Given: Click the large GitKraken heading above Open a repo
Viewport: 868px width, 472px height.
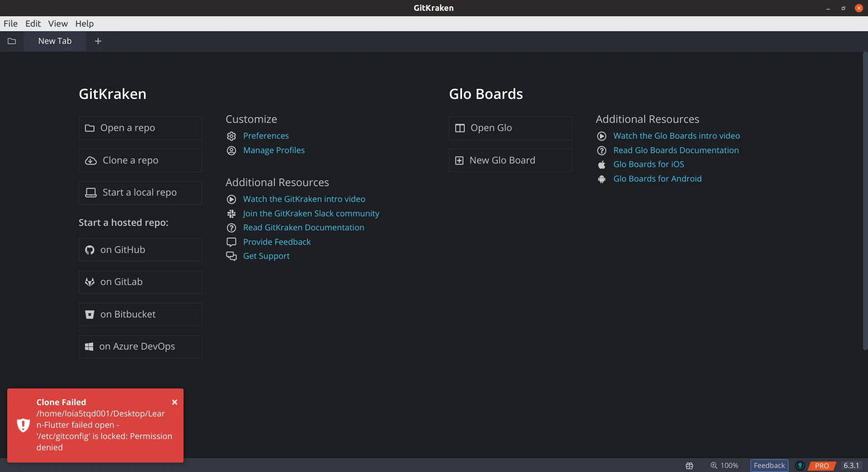Looking at the screenshot, I should click(113, 94).
